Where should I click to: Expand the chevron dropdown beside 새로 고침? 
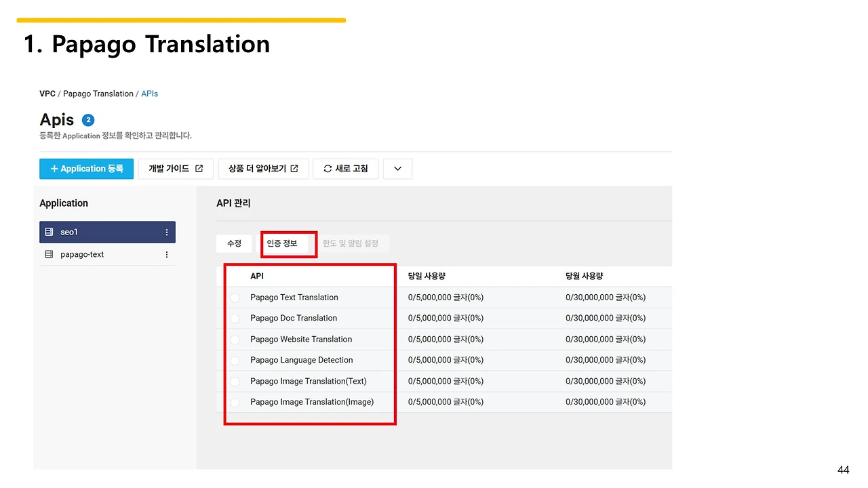397,169
